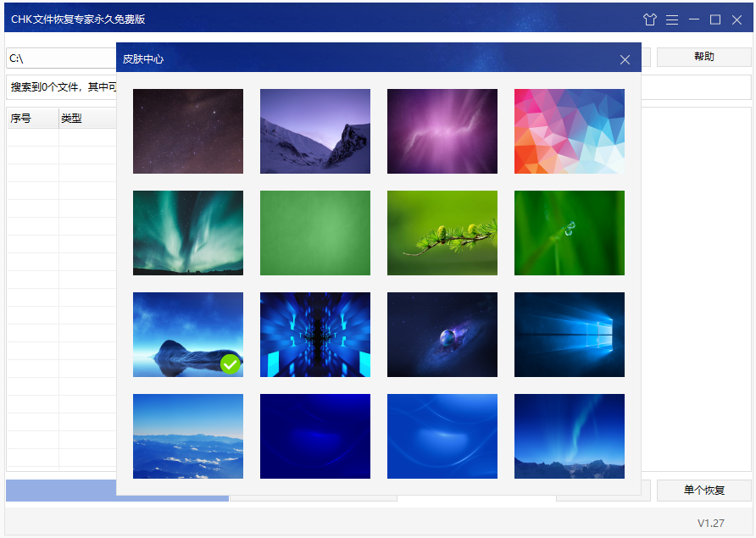
Task: Apply the blue aurora over mountains skin
Action: click(570, 436)
